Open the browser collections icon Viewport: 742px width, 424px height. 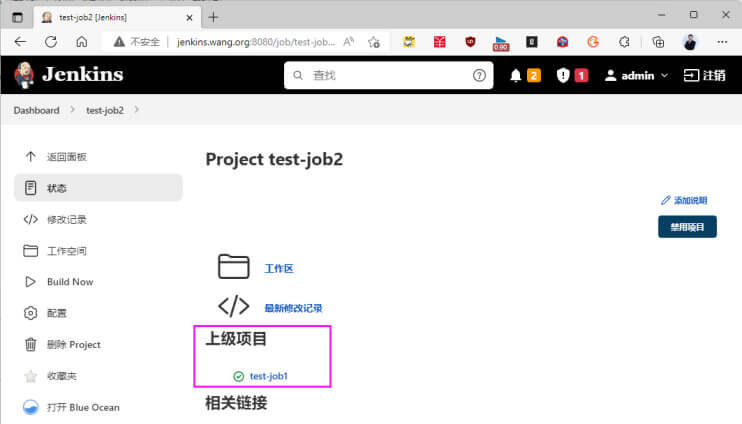[x=658, y=42]
